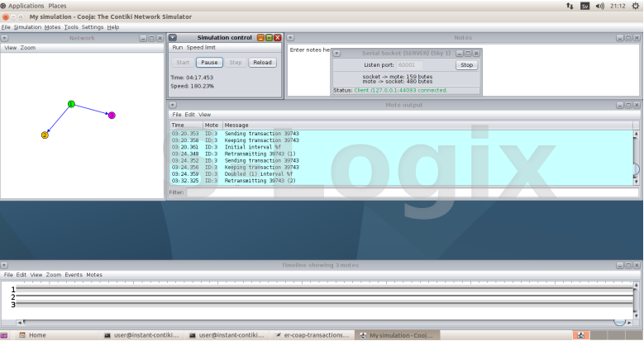Open the Help menu
This screenshot has height=341, width=644.
point(113,27)
